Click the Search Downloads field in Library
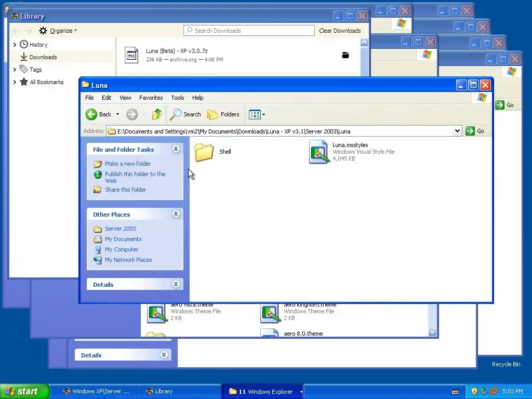Image resolution: width=532 pixels, height=399 pixels. (249, 31)
